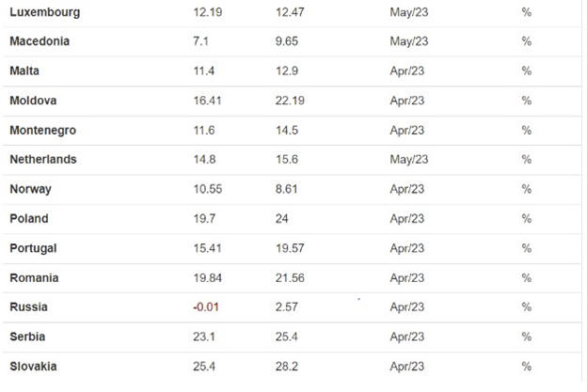Open the Luxembourg country link

(44, 12)
